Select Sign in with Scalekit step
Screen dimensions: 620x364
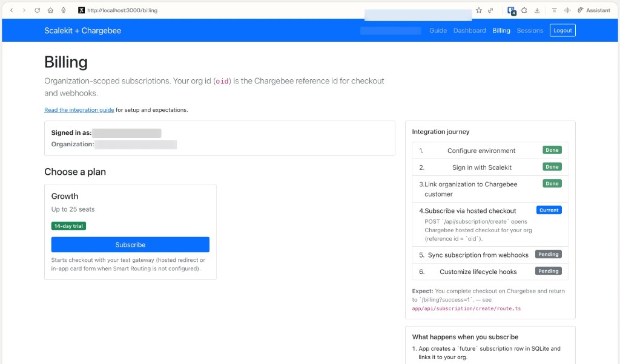coord(490,167)
